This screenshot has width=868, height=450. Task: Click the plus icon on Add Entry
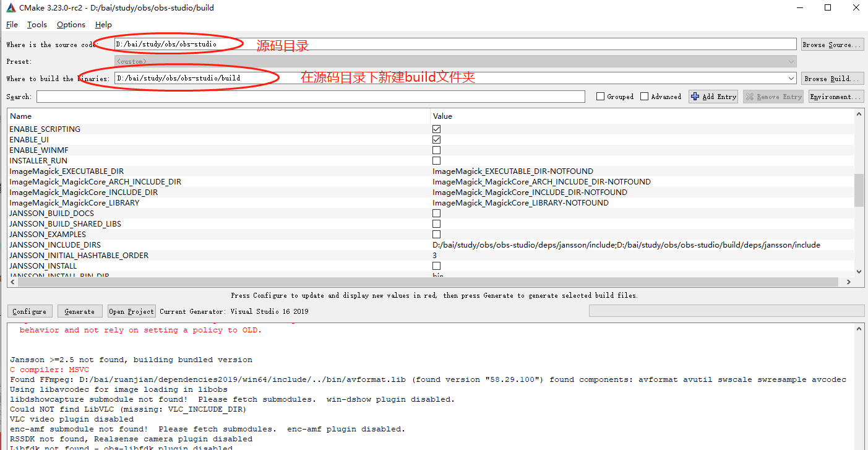point(695,97)
